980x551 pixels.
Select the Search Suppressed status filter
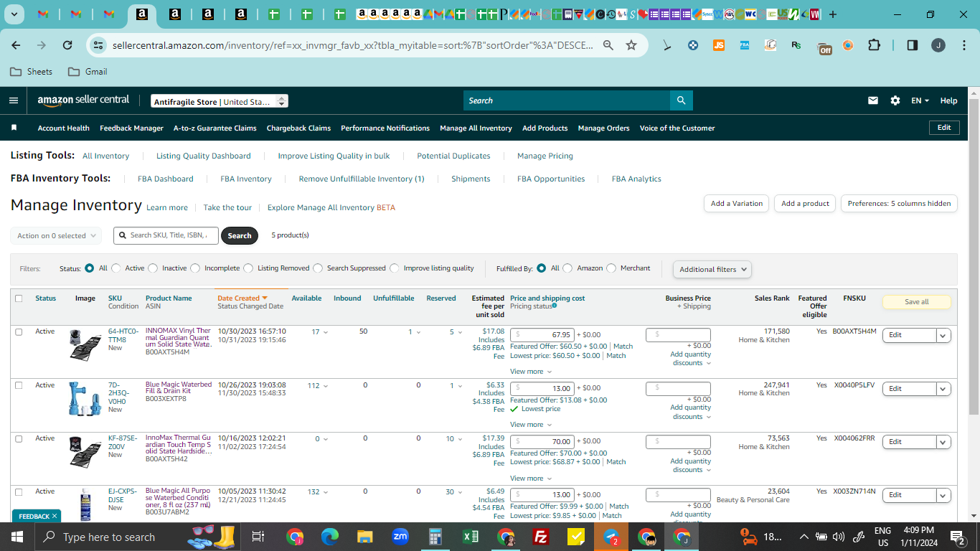pyautogui.click(x=318, y=268)
